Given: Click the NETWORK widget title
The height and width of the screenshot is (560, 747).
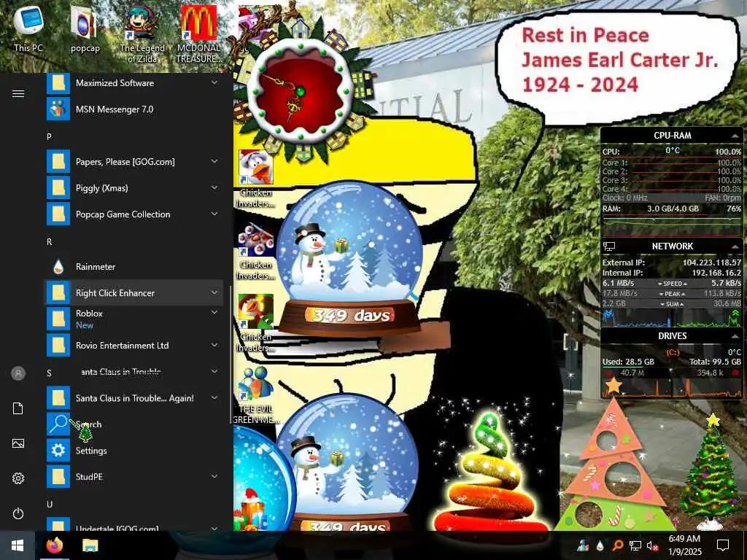Looking at the screenshot, I should pos(672,246).
